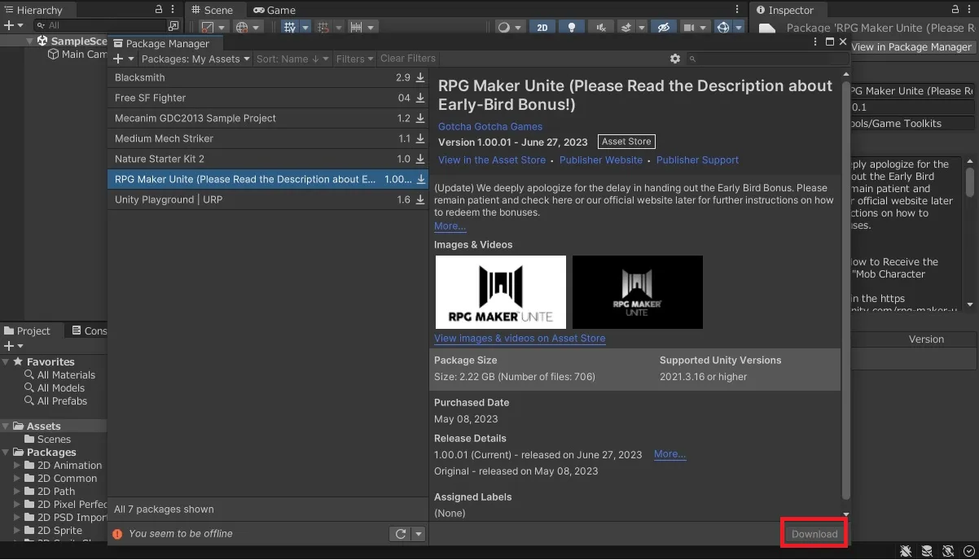Image resolution: width=979 pixels, height=560 pixels.
Task: Click the scene camera settings icon
Action: [689, 27]
